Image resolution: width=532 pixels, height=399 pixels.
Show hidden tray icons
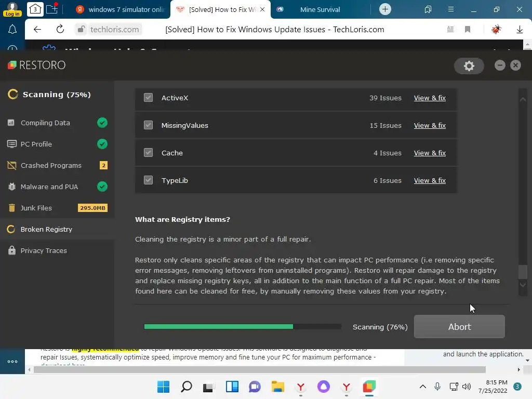(x=423, y=387)
